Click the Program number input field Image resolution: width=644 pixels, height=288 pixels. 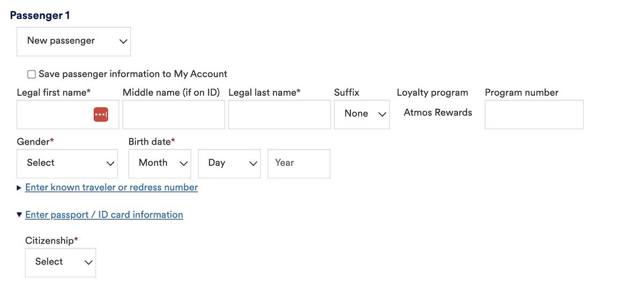click(x=533, y=114)
